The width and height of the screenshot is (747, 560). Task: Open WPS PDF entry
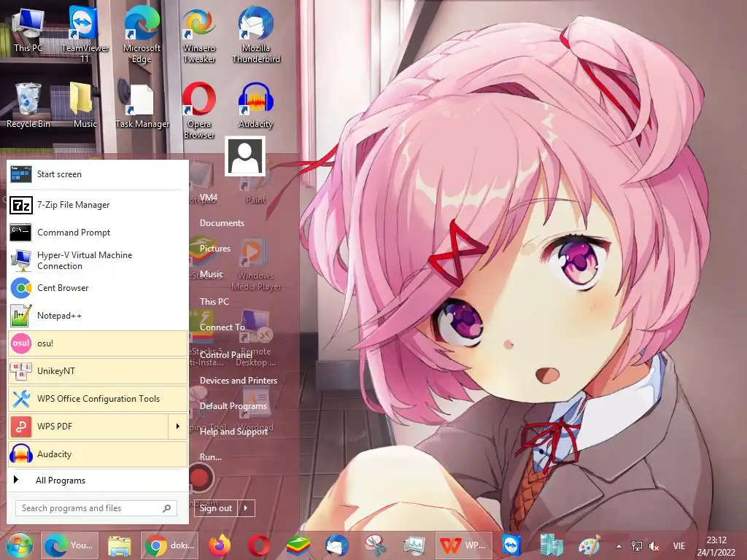click(x=88, y=426)
